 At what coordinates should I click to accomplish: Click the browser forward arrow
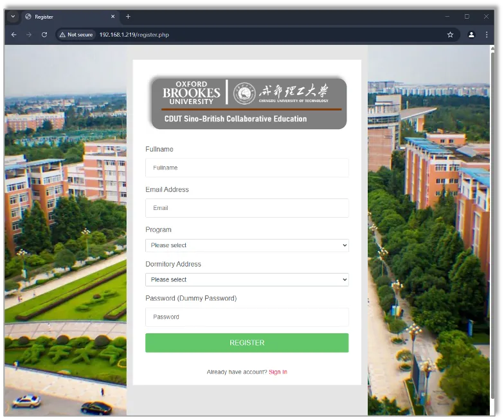click(x=29, y=35)
